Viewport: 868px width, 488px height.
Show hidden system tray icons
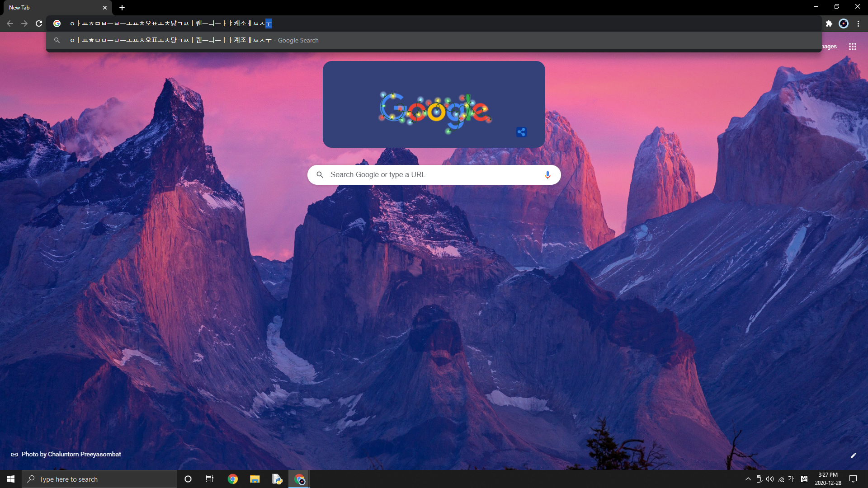(x=748, y=479)
